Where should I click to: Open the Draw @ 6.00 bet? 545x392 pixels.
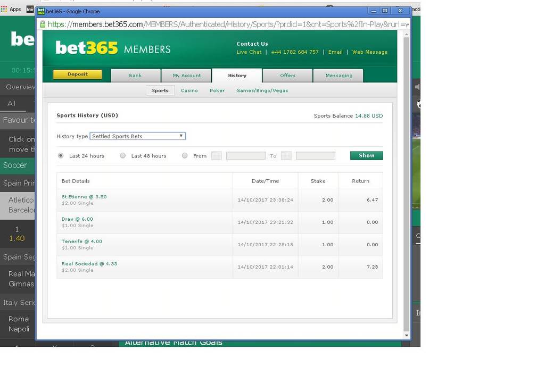click(x=77, y=219)
